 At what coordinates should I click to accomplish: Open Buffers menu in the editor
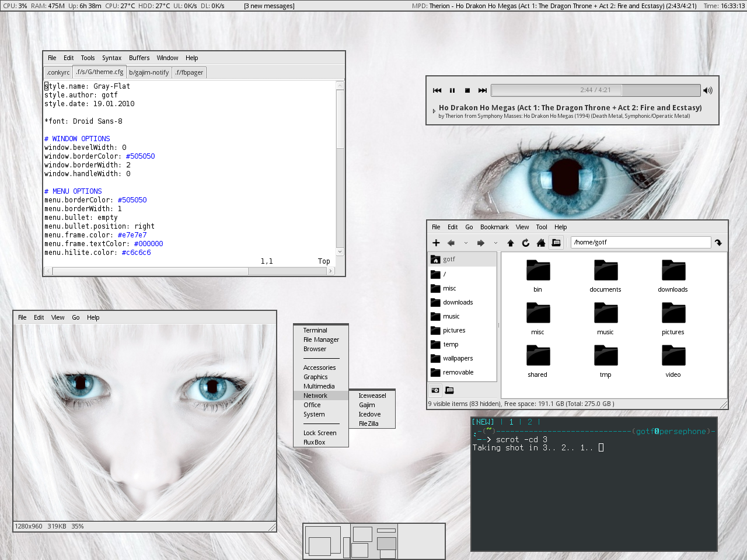pos(139,58)
